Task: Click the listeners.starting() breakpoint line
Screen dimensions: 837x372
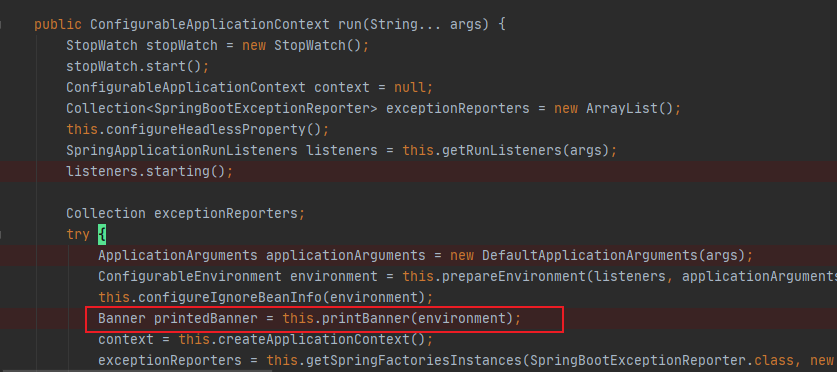Action: (x=418, y=171)
